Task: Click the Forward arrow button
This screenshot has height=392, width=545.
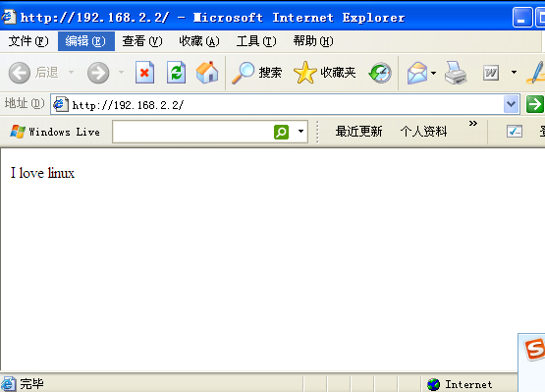Action: pyautogui.click(x=98, y=73)
